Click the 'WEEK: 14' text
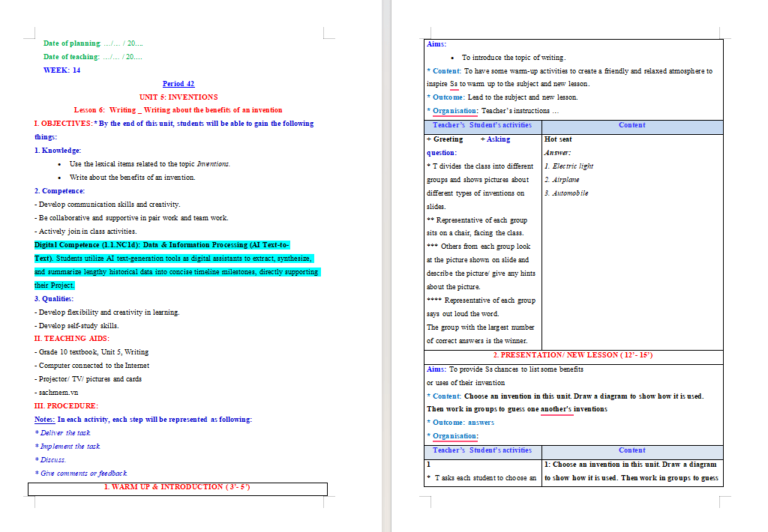The width and height of the screenshot is (768, 532). (61, 70)
